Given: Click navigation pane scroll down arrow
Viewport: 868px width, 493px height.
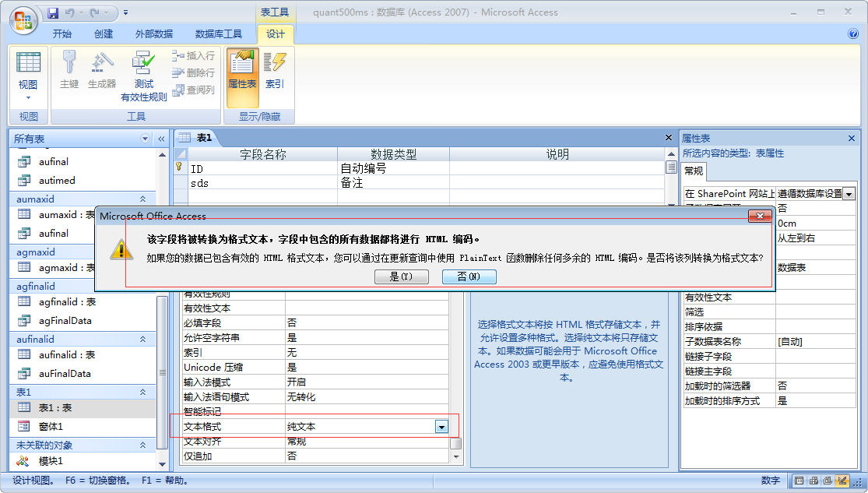Looking at the screenshot, I should (162, 464).
